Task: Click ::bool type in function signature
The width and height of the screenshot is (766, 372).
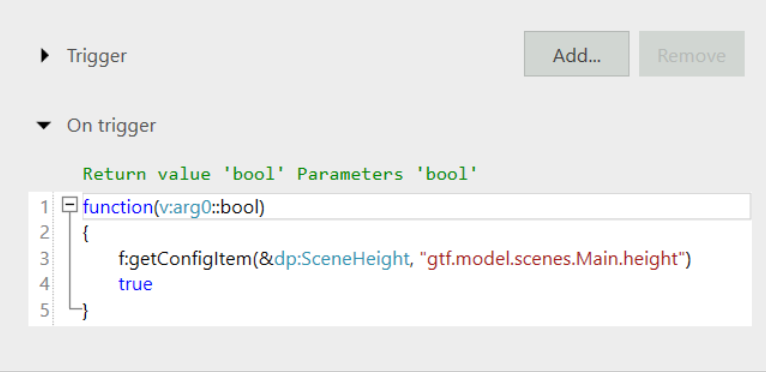Action: (235, 207)
